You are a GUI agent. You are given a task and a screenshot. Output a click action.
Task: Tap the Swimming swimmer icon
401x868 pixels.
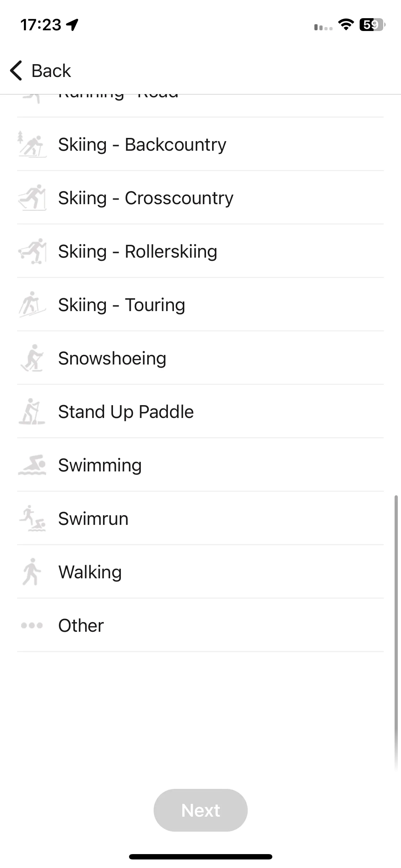click(x=32, y=465)
